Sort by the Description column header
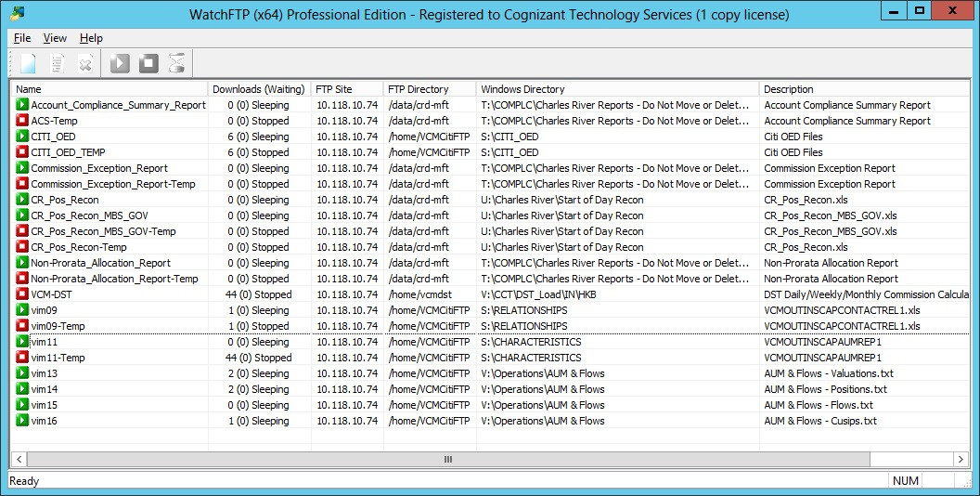 click(x=864, y=89)
